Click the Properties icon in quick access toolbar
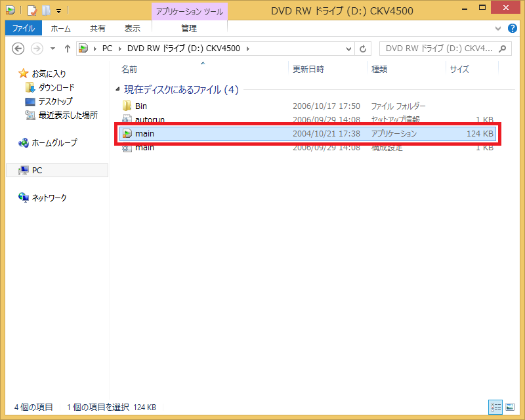 (31, 10)
